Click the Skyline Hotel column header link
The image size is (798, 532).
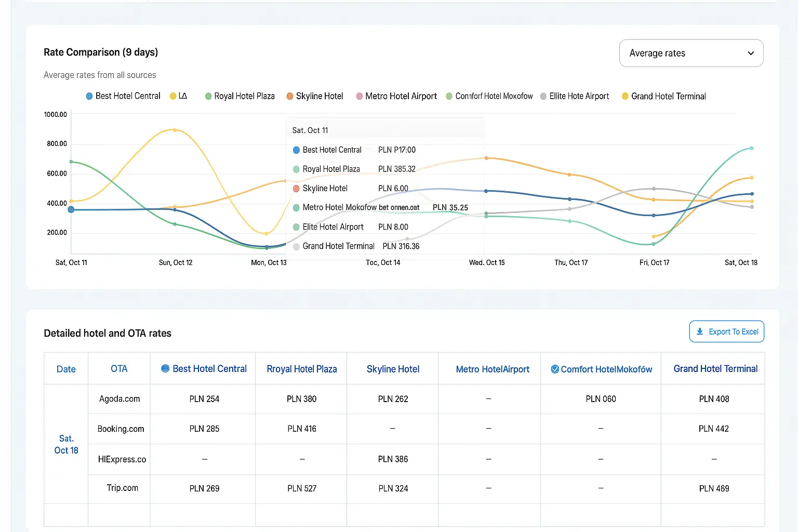coord(393,369)
